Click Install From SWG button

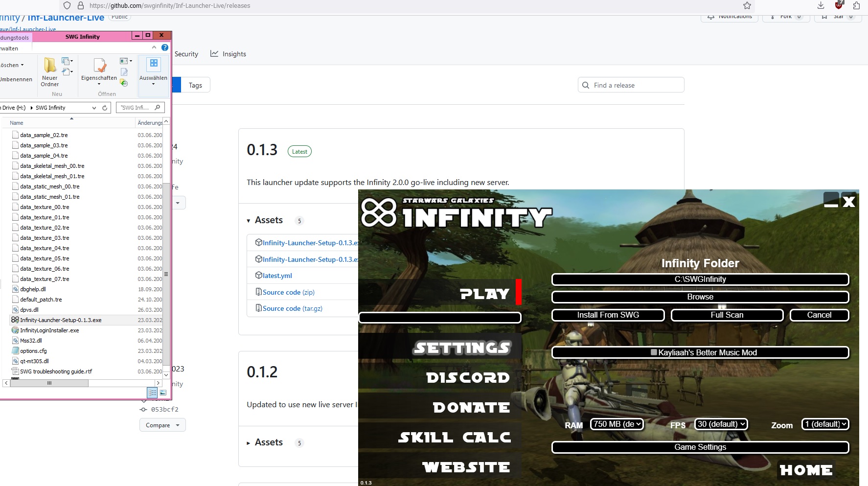(608, 315)
